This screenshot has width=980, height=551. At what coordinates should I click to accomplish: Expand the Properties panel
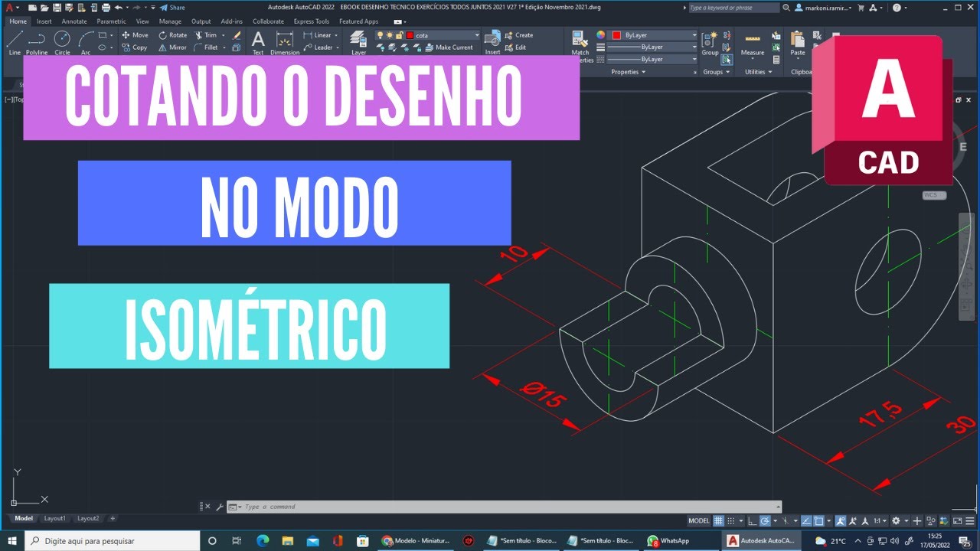click(x=628, y=72)
